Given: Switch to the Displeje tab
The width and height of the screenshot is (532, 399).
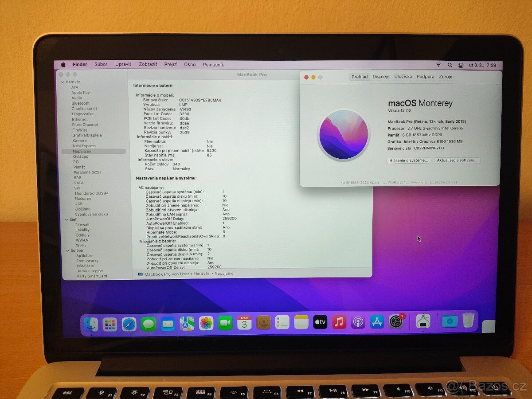Looking at the screenshot, I should pos(380,76).
